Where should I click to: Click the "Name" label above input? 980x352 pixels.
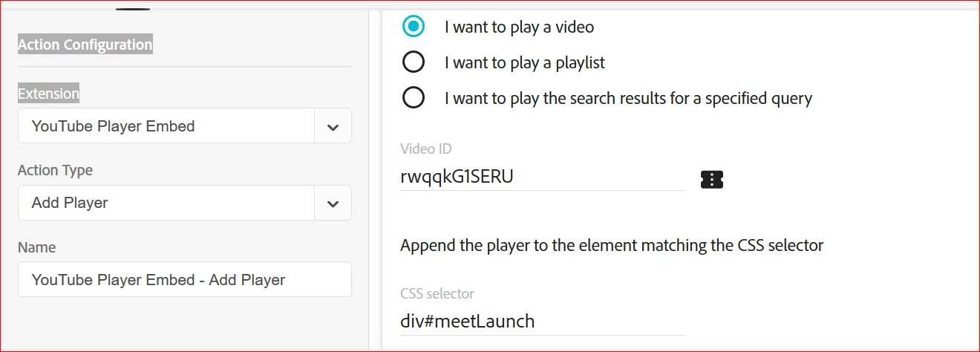point(36,247)
